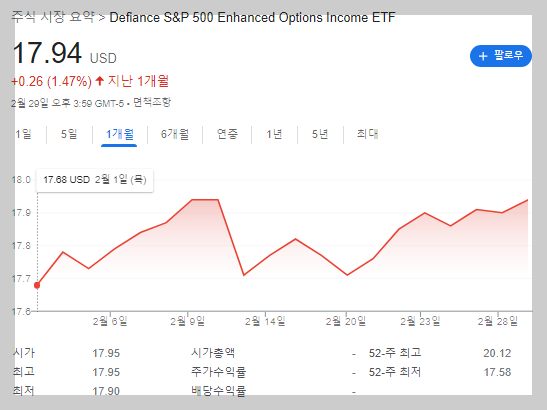This screenshot has width=547, height=410.
Task: Click the 17.68 USD chart tooltip
Action: click(95, 180)
